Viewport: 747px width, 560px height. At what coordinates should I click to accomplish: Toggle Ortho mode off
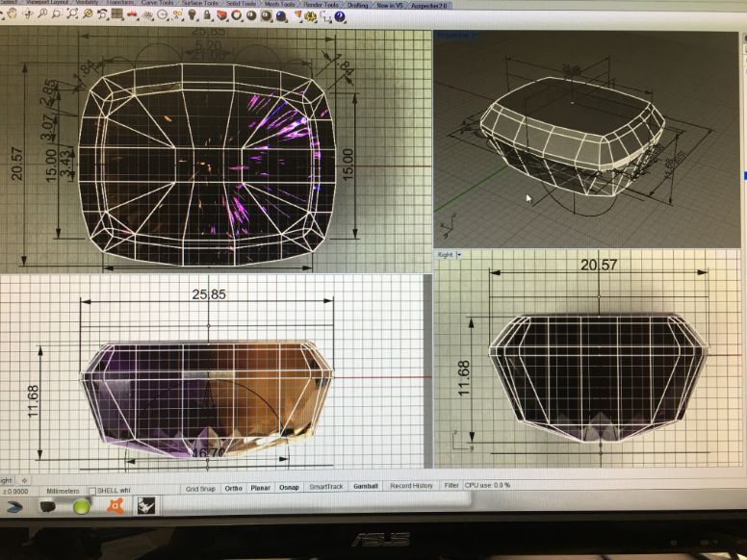(233, 487)
